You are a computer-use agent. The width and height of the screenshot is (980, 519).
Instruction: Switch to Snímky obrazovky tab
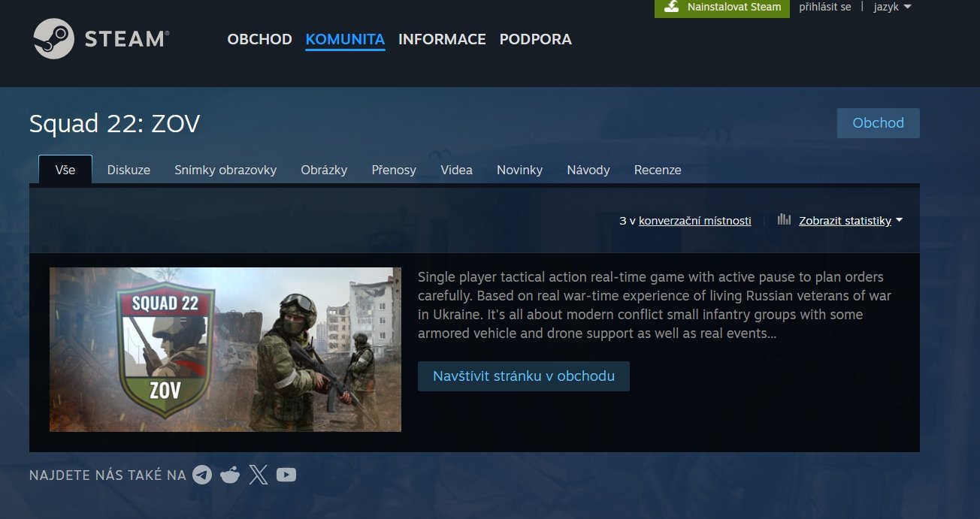(225, 170)
